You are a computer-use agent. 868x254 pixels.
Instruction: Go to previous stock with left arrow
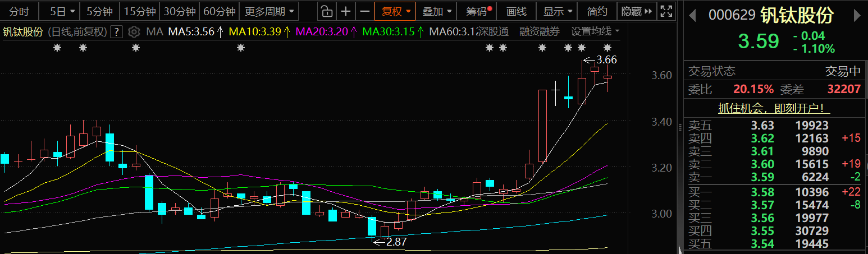pos(693,16)
